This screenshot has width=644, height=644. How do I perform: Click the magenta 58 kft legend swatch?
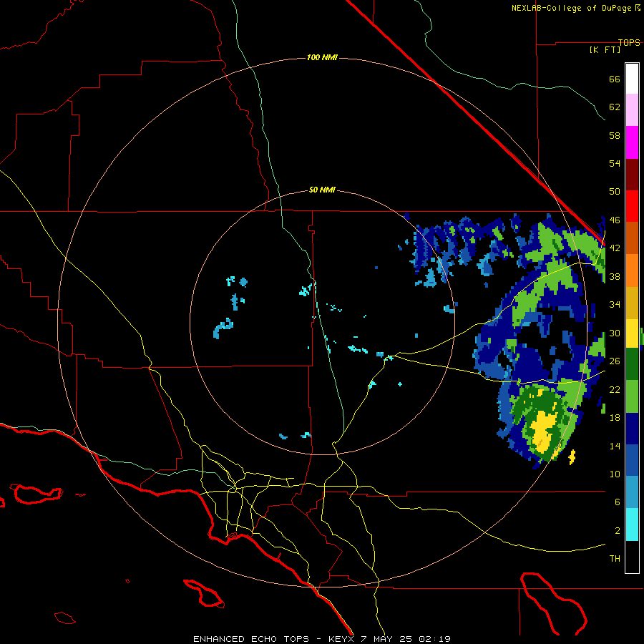click(x=632, y=142)
